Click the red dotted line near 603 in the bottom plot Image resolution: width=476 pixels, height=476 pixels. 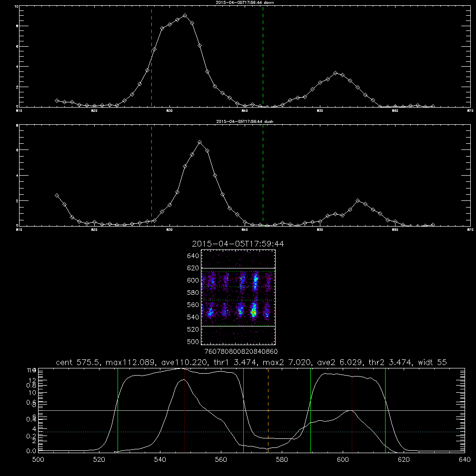click(352, 410)
